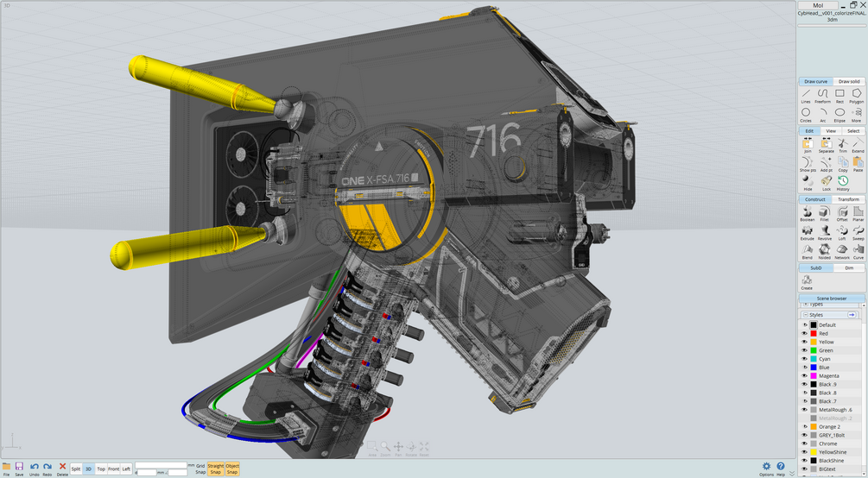
Task: Save the file with Save icon
Action: (19, 469)
